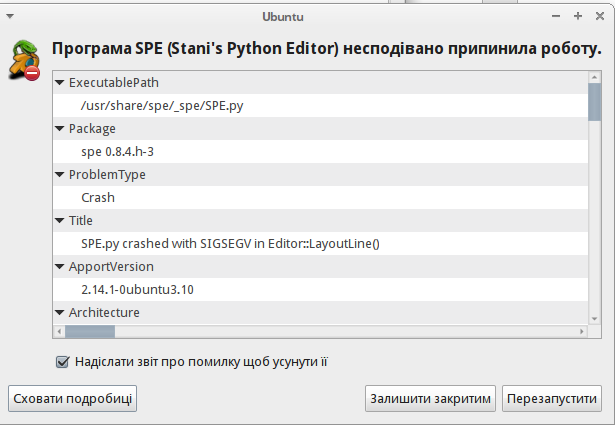The height and width of the screenshot is (425, 615).
Task: Click the vertical scrollbar down arrow
Action: click(x=594, y=316)
